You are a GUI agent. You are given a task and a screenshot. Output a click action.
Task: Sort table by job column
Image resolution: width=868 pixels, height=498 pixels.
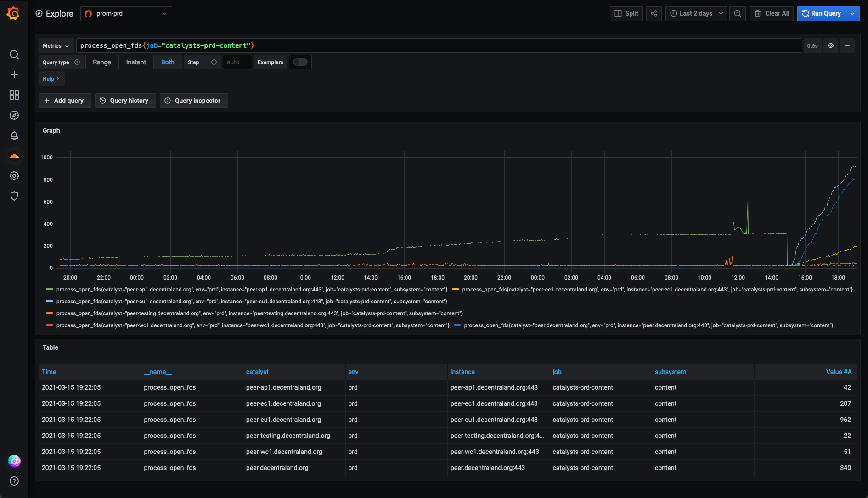(557, 372)
